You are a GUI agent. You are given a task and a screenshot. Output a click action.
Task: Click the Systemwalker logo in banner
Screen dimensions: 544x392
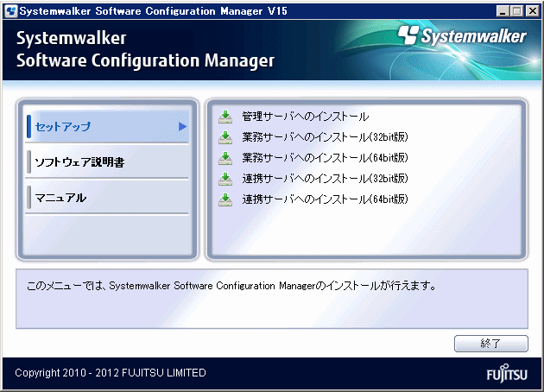[462, 36]
